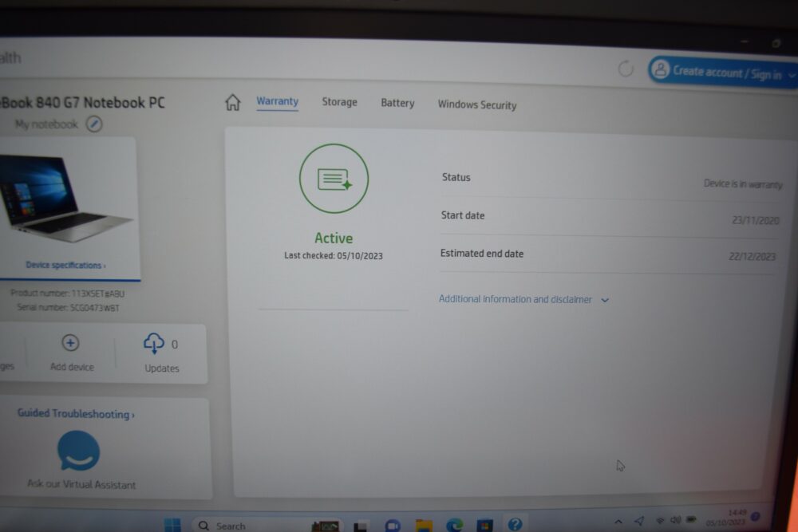Viewport: 798px width, 532px height.
Task: Click the Device is in warranty value
Action: pyautogui.click(x=743, y=184)
